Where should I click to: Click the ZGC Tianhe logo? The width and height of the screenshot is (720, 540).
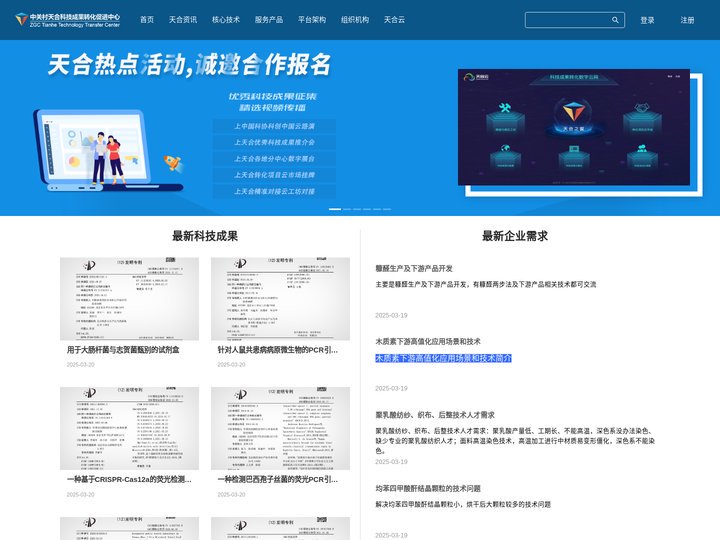(x=68, y=20)
